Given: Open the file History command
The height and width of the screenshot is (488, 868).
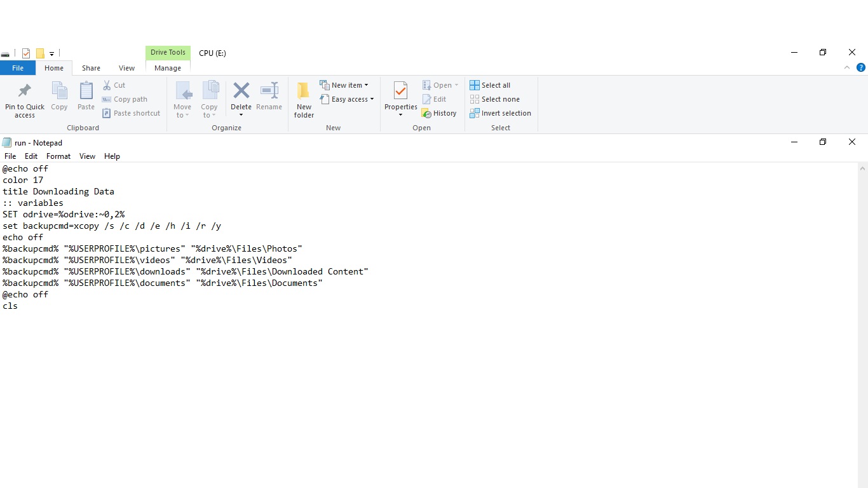Looking at the screenshot, I should point(439,113).
